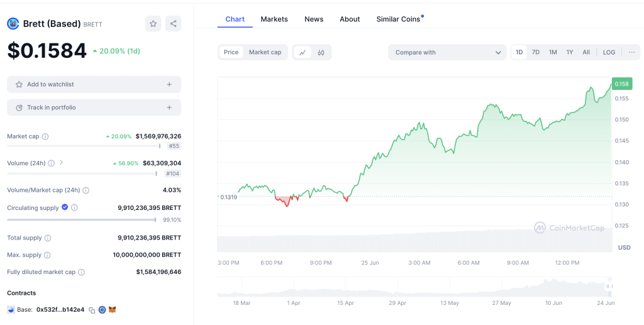The width and height of the screenshot is (644, 325).
Task: Click the $1,584,196,646 fully diluted value
Action: pyautogui.click(x=158, y=272)
